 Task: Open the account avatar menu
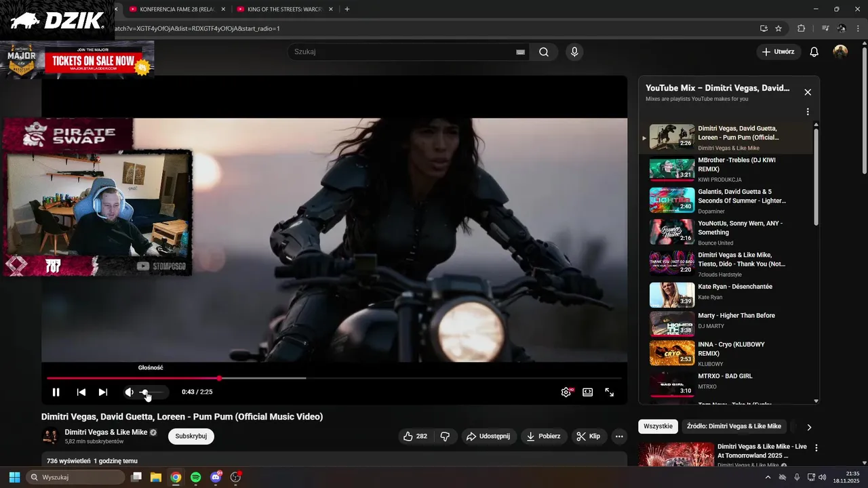840,52
